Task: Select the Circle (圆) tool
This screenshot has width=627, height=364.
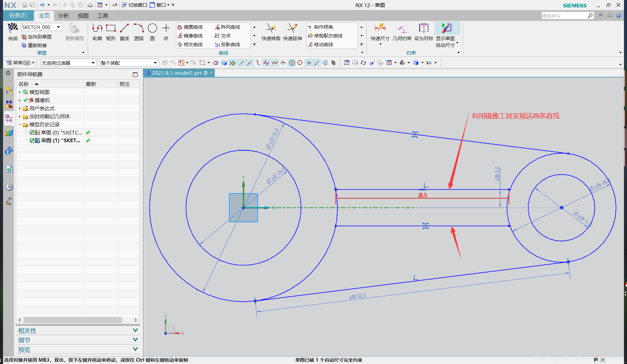Action: pos(152,32)
